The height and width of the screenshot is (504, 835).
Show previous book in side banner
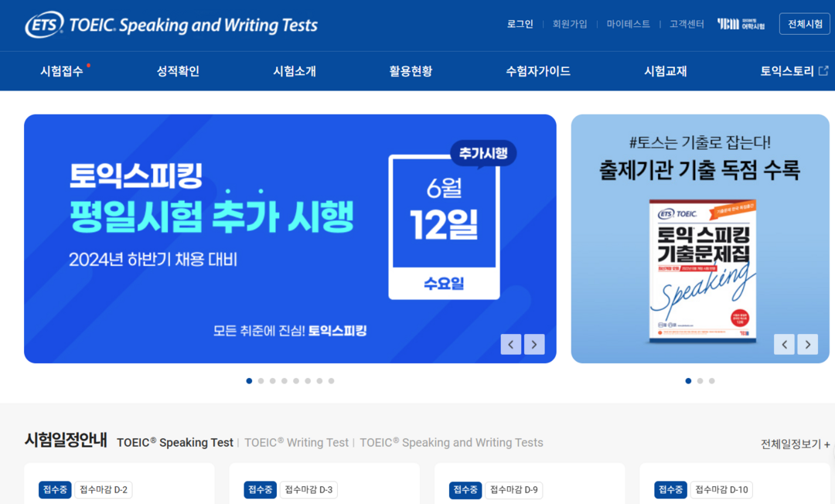[785, 344]
